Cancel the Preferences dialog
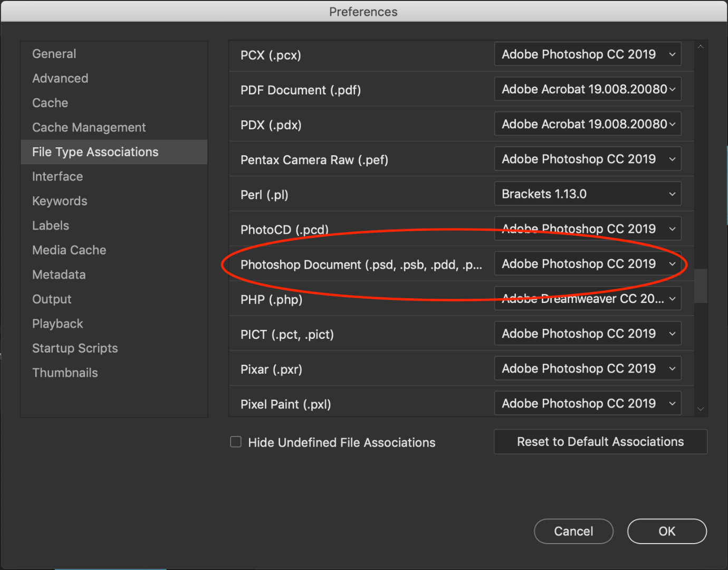This screenshot has width=728, height=570. tap(573, 531)
